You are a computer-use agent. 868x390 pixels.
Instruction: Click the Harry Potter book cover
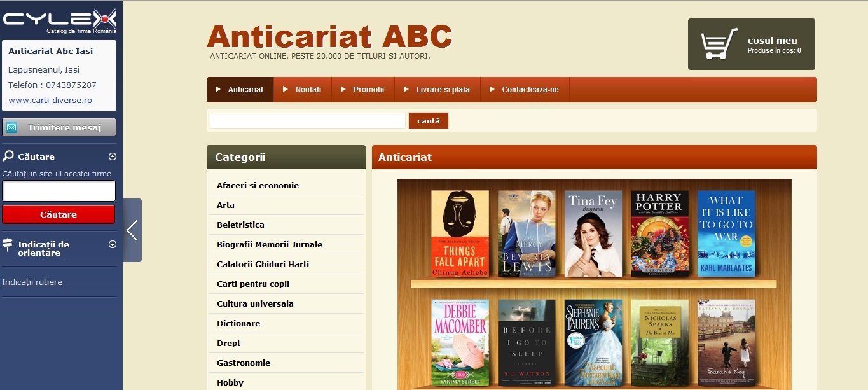(659, 233)
